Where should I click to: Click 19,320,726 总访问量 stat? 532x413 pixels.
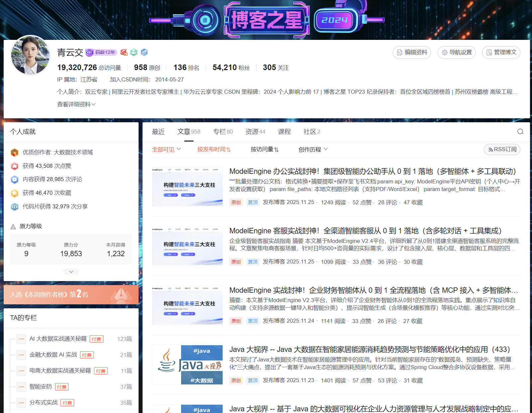(x=89, y=67)
